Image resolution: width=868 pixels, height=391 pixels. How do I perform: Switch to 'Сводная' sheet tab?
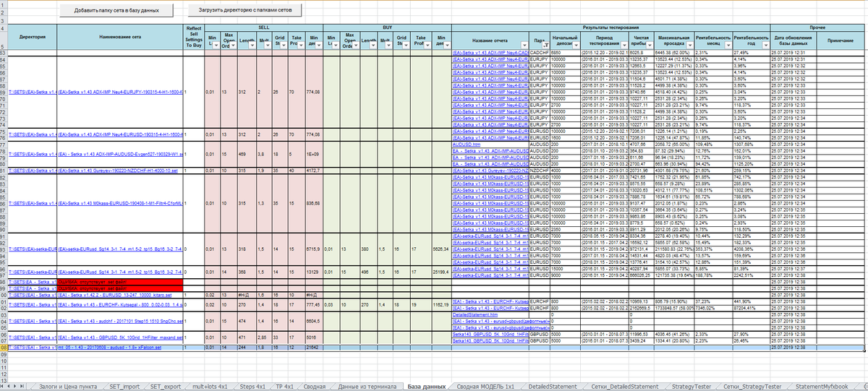[315, 387]
